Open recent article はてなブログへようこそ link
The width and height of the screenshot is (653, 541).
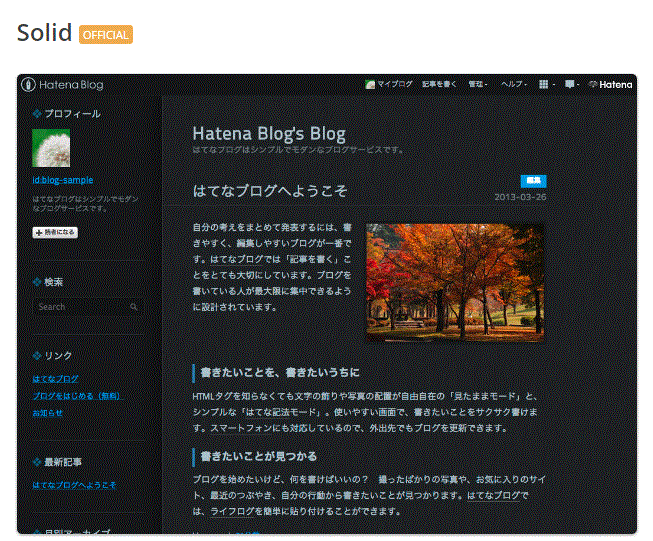(x=75, y=485)
